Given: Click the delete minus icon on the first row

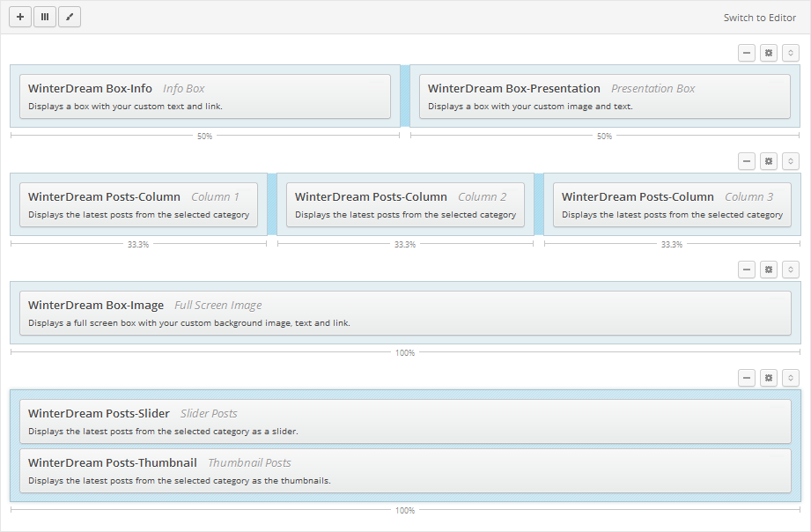Looking at the screenshot, I should [x=746, y=53].
